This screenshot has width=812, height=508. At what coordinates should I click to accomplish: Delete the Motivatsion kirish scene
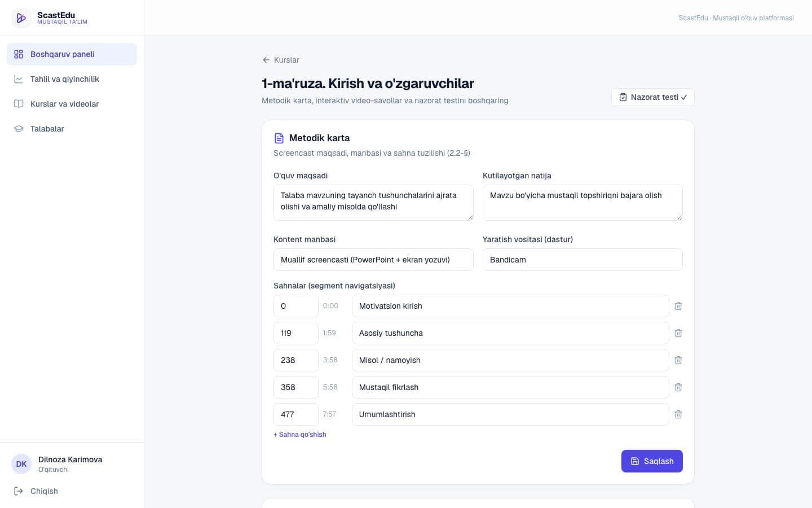(x=678, y=306)
